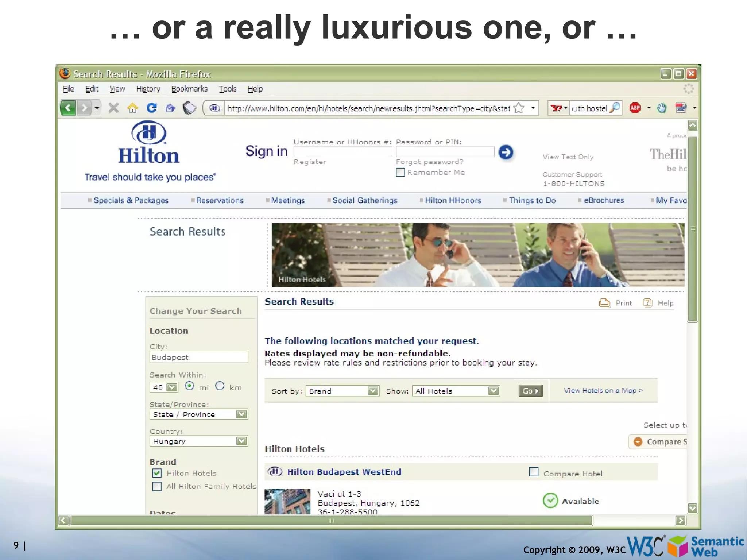
Task: Go to the Home page icon
Action: (x=132, y=108)
